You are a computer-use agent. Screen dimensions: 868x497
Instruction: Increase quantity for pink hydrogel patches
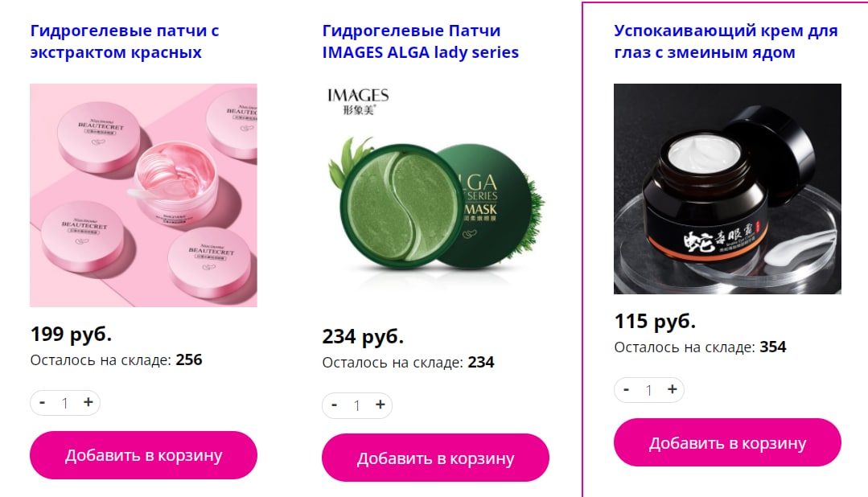pos(88,402)
